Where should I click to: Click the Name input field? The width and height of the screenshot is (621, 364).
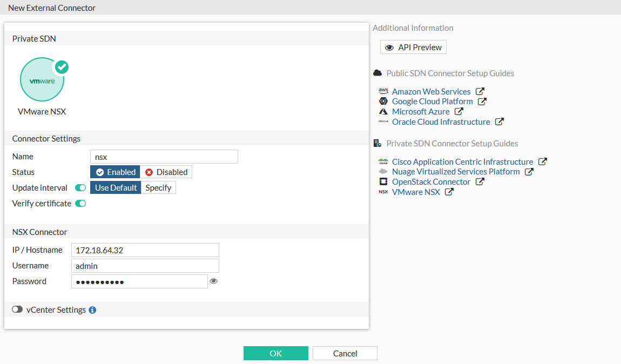[164, 157]
